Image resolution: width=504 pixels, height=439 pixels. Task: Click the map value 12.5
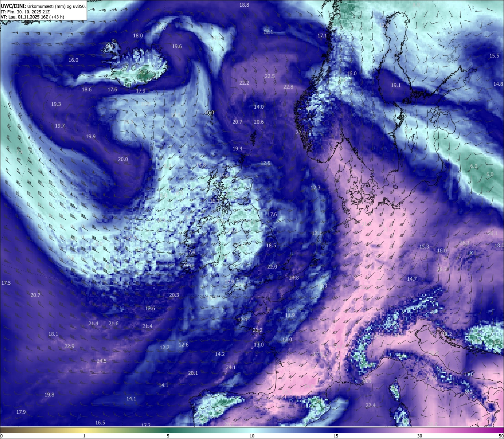point(265,163)
